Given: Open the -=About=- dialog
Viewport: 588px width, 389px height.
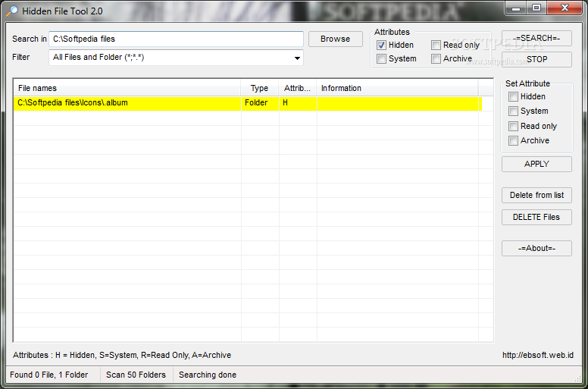Looking at the screenshot, I should 536,248.
